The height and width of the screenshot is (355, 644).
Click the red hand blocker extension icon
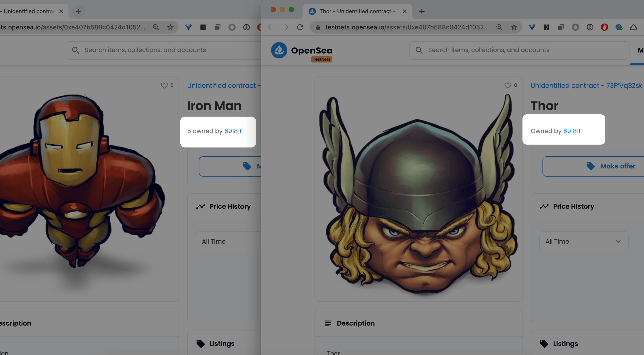pos(604,27)
